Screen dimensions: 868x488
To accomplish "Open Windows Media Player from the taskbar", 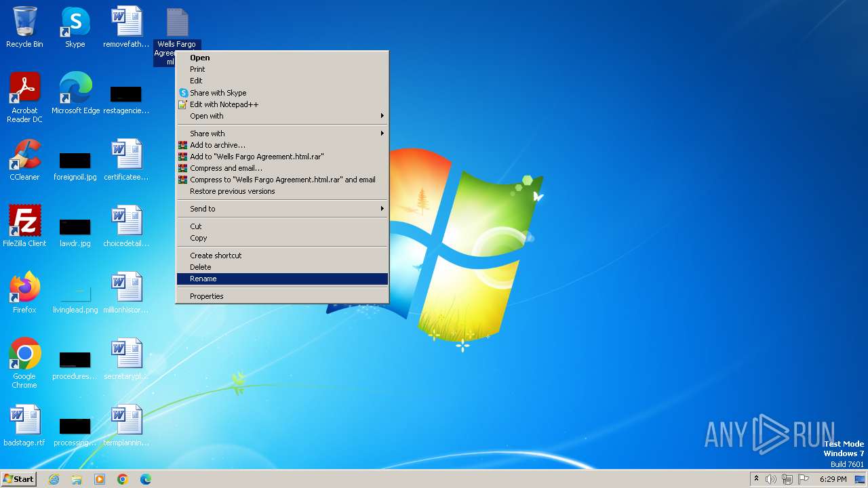I will click(x=100, y=479).
